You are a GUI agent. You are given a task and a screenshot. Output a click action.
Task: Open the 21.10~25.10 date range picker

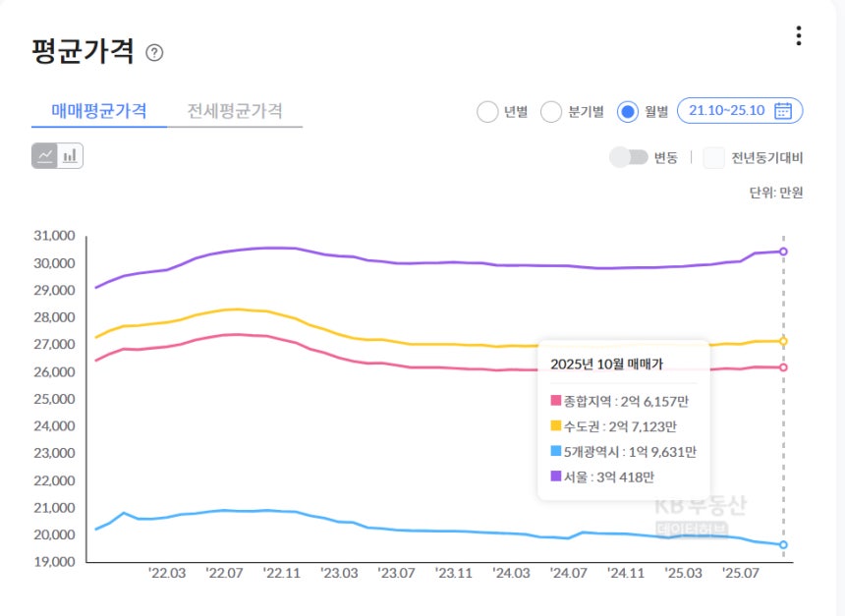point(727,111)
